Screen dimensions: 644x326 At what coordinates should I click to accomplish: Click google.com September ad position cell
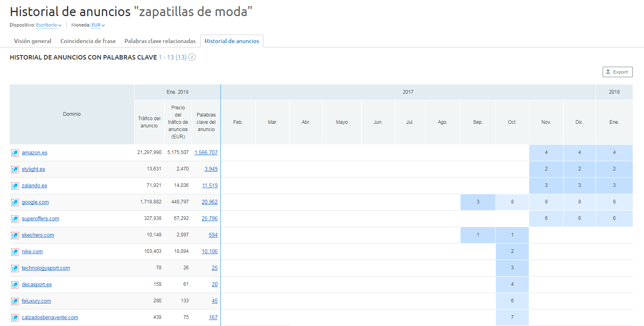[478, 202]
